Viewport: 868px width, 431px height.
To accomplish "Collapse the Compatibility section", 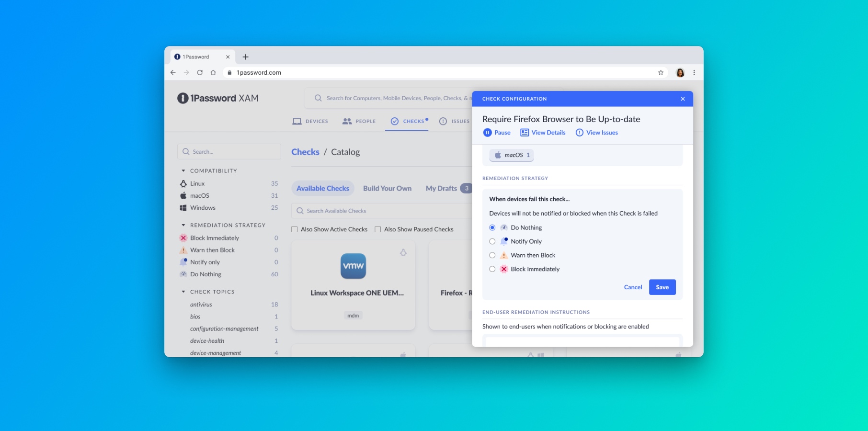I will tap(183, 171).
